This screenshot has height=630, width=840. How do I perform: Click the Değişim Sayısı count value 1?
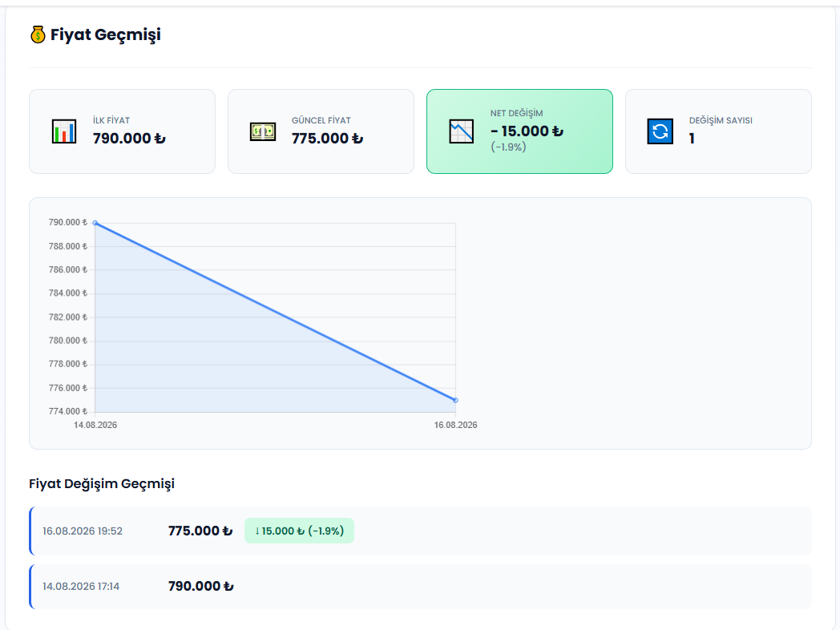pyautogui.click(x=692, y=138)
